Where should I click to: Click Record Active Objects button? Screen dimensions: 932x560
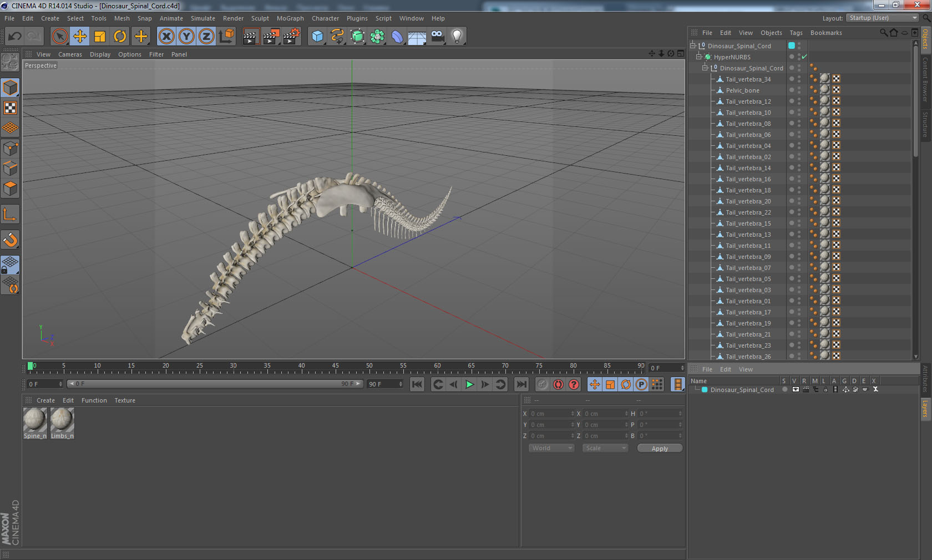pyautogui.click(x=543, y=384)
